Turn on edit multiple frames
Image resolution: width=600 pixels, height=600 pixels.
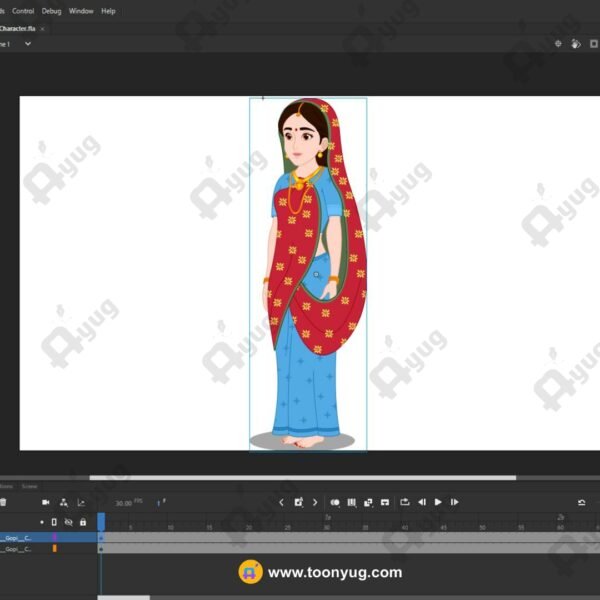[x=351, y=502]
